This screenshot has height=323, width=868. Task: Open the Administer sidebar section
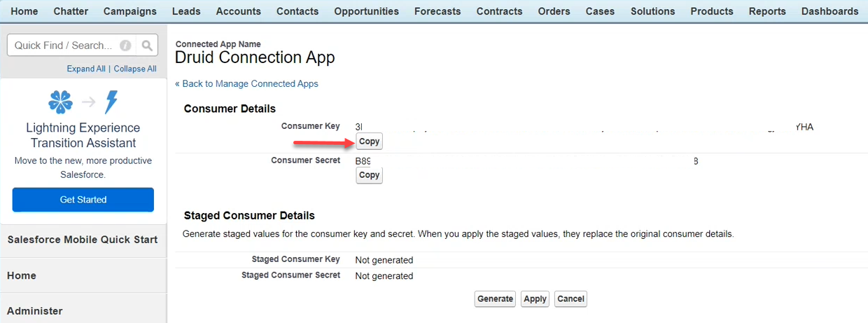click(x=35, y=311)
